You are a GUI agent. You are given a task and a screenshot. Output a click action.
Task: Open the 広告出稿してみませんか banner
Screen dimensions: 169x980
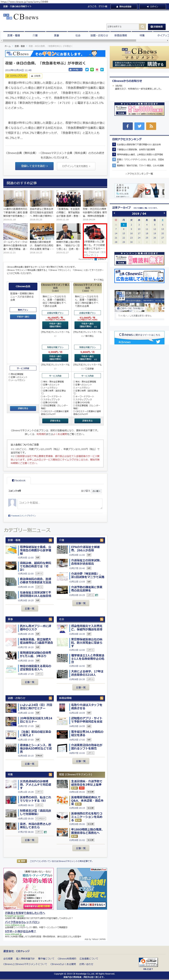tap(139, 276)
